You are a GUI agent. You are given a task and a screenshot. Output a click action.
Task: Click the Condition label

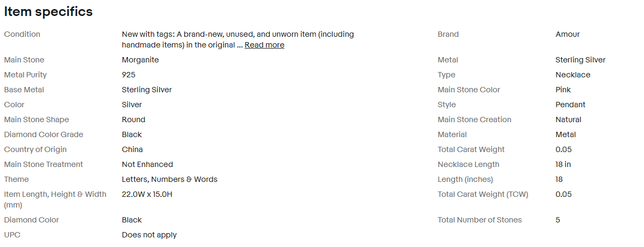click(x=22, y=34)
